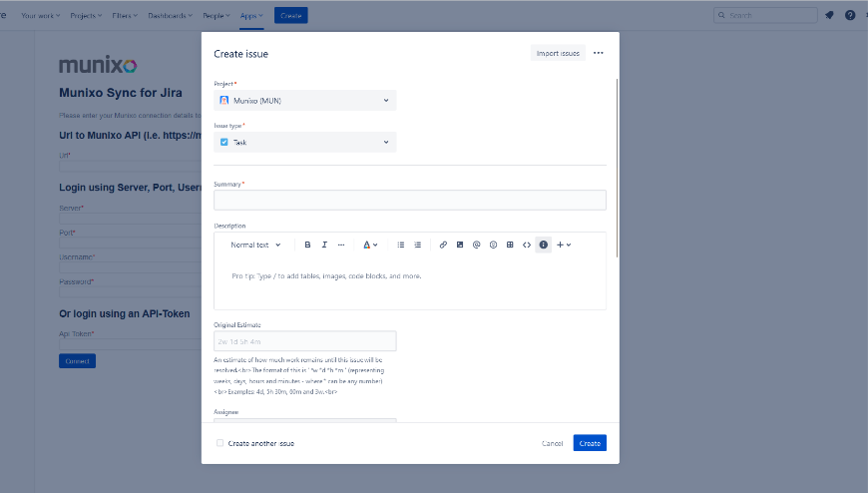Click the search magnifier icon

(721, 16)
